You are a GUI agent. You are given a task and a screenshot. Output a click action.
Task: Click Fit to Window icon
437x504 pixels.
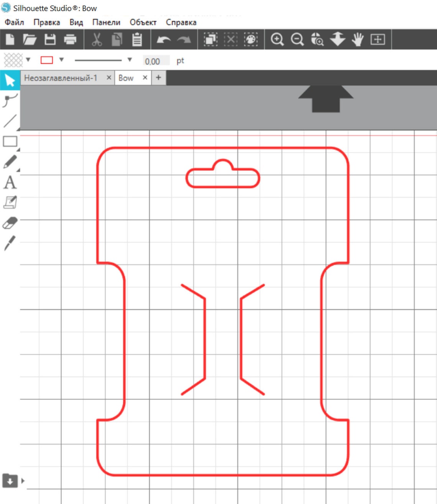pyautogui.click(x=378, y=39)
